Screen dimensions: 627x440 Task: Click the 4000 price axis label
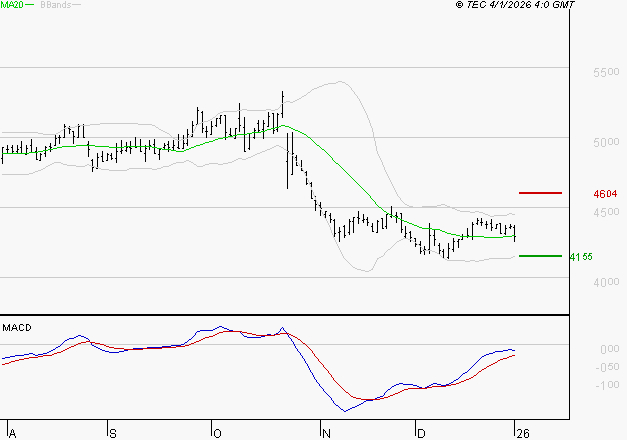(x=606, y=282)
